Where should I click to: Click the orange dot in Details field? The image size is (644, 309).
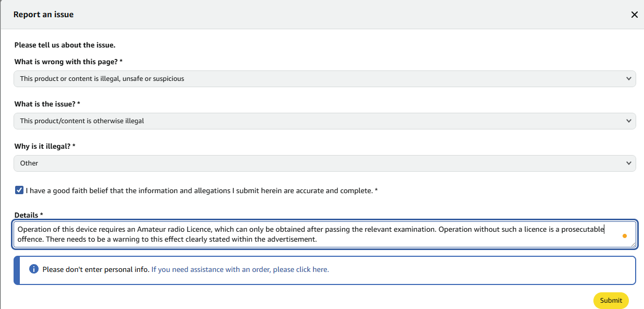tap(625, 236)
